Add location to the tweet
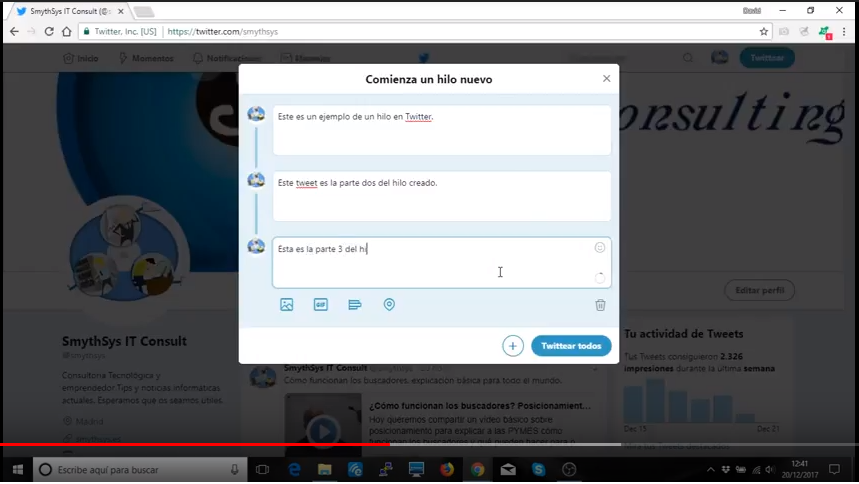The width and height of the screenshot is (859, 484). point(389,305)
